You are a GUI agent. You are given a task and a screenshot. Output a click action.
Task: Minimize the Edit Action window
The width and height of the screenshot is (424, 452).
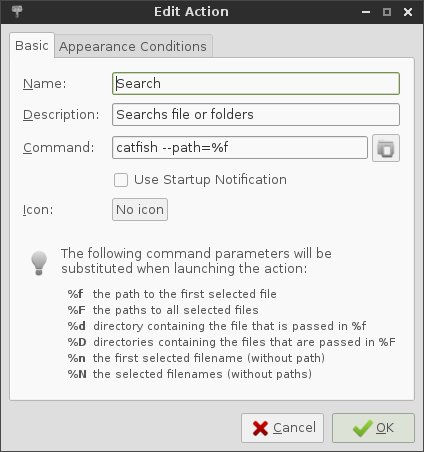366,12
